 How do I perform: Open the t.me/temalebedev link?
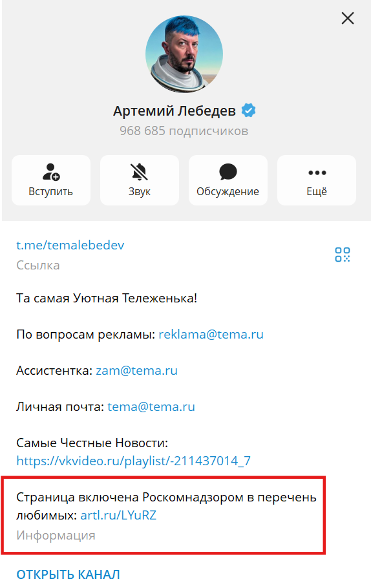(x=70, y=246)
